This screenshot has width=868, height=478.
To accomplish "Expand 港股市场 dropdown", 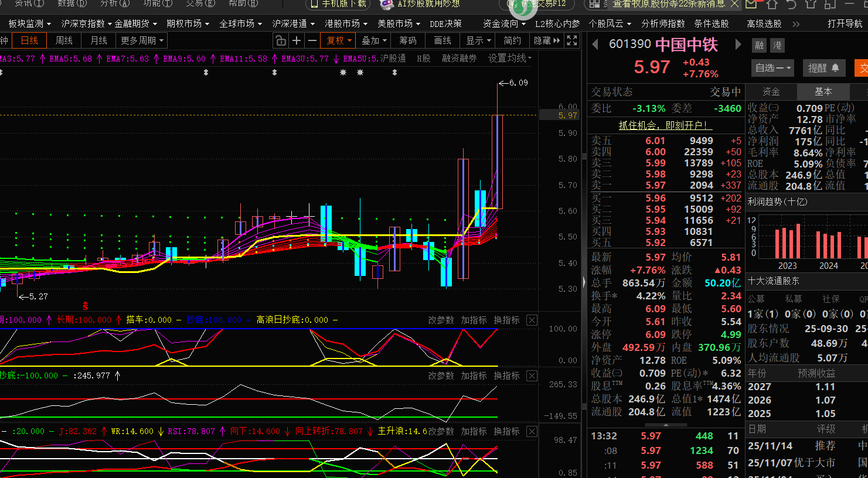I will 346,24.
